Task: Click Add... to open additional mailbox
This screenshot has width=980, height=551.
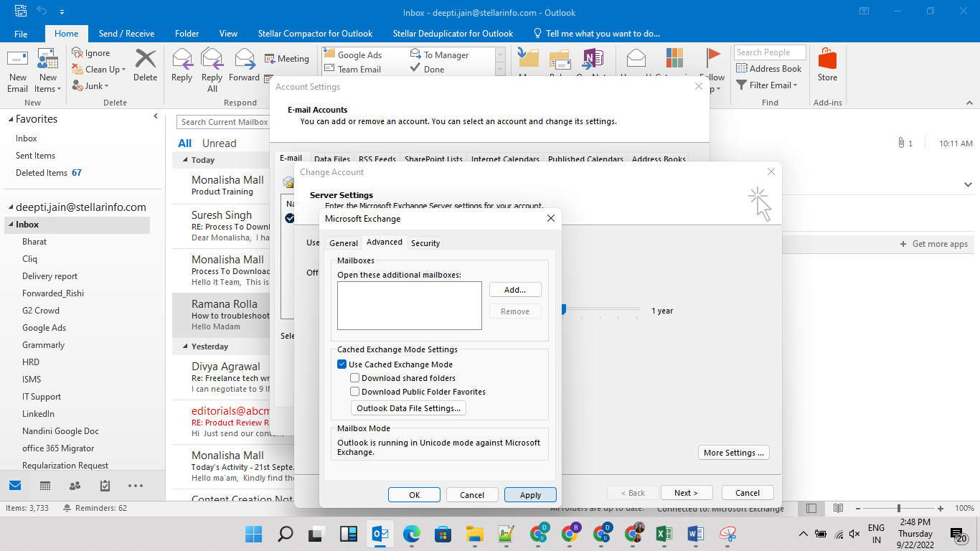Action: [x=515, y=290]
